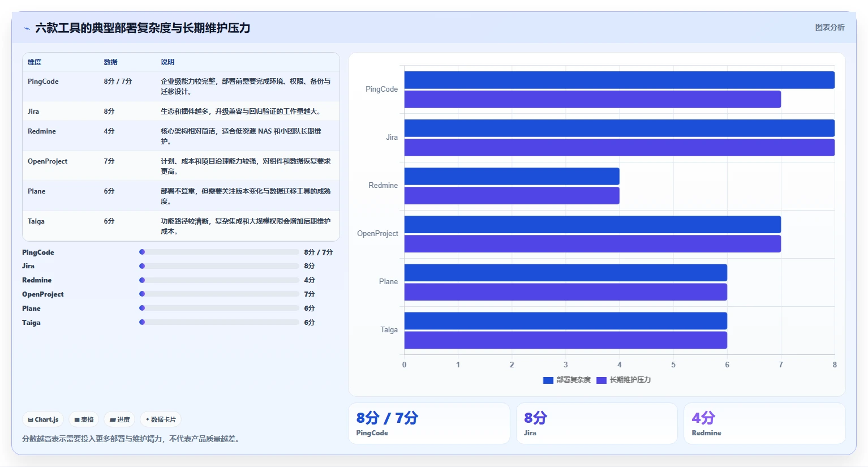Click the Redmine description mentioning NAS
The image size is (868, 467).
[241, 136]
